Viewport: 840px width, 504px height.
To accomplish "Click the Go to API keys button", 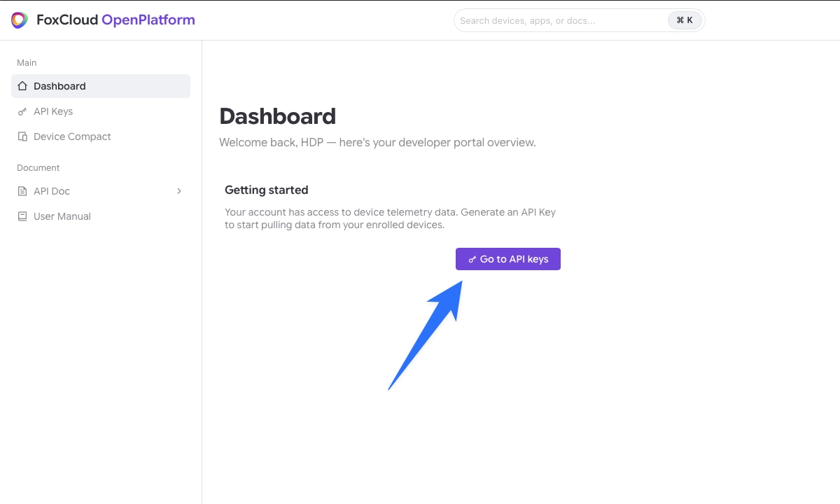I will coord(508,259).
